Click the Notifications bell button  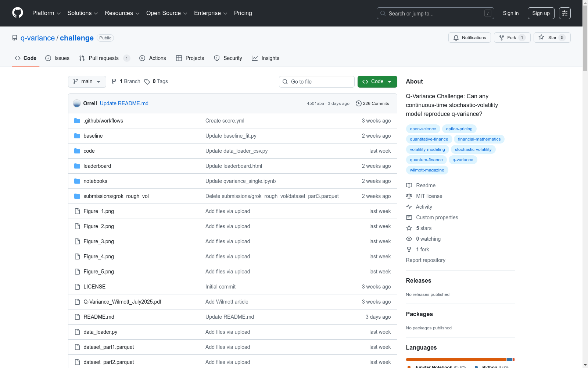(470, 38)
